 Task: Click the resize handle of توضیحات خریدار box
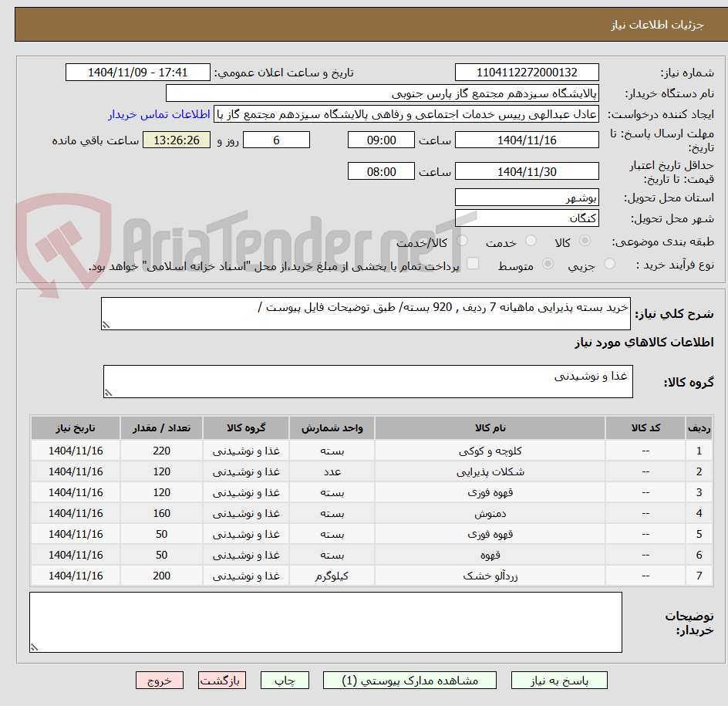(x=35, y=647)
